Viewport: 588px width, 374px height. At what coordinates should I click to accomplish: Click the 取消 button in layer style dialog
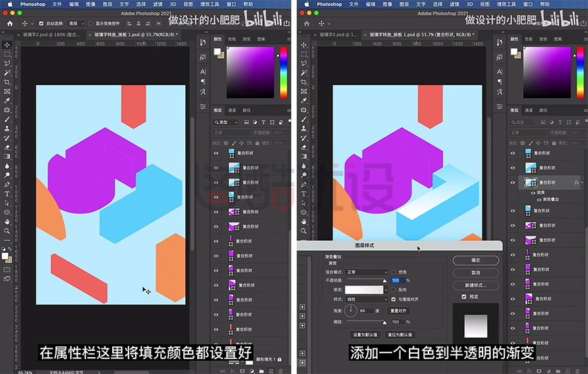click(x=476, y=273)
